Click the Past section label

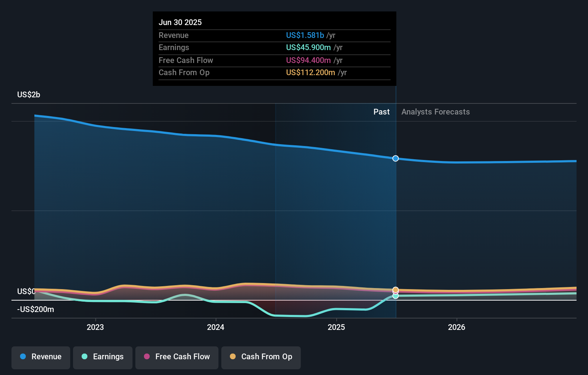coord(381,112)
